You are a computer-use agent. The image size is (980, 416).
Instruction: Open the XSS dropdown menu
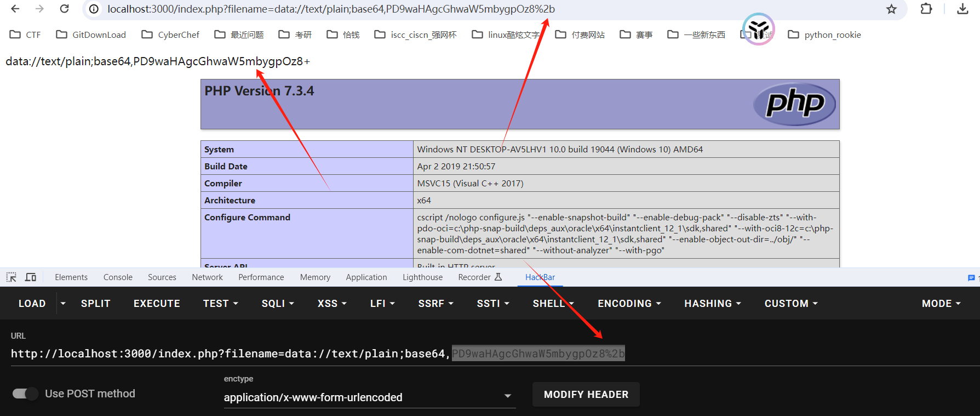[x=332, y=304]
